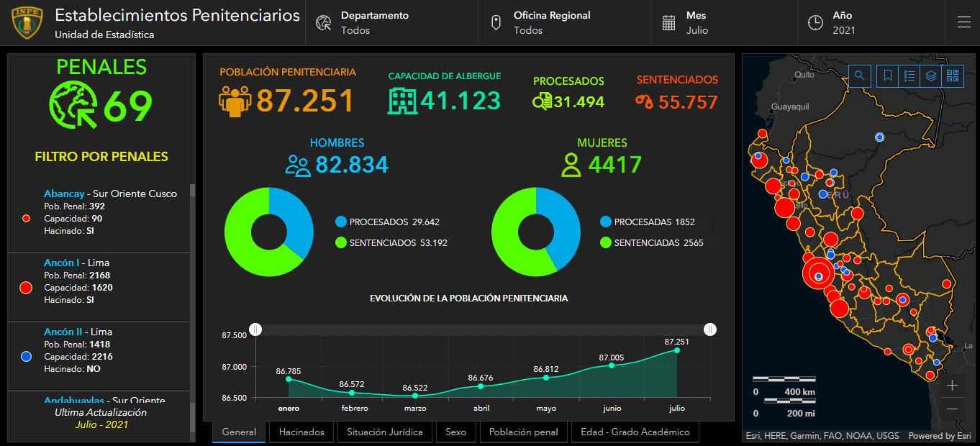Click the INPE logo badge
This screenshot has height=446, width=980.
[x=27, y=23]
